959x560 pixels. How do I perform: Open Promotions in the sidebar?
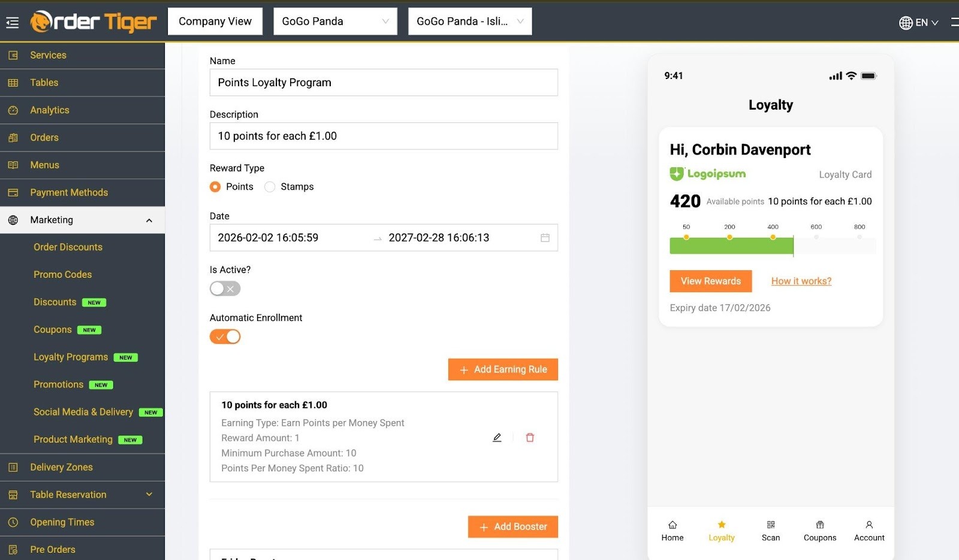(x=58, y=385)
